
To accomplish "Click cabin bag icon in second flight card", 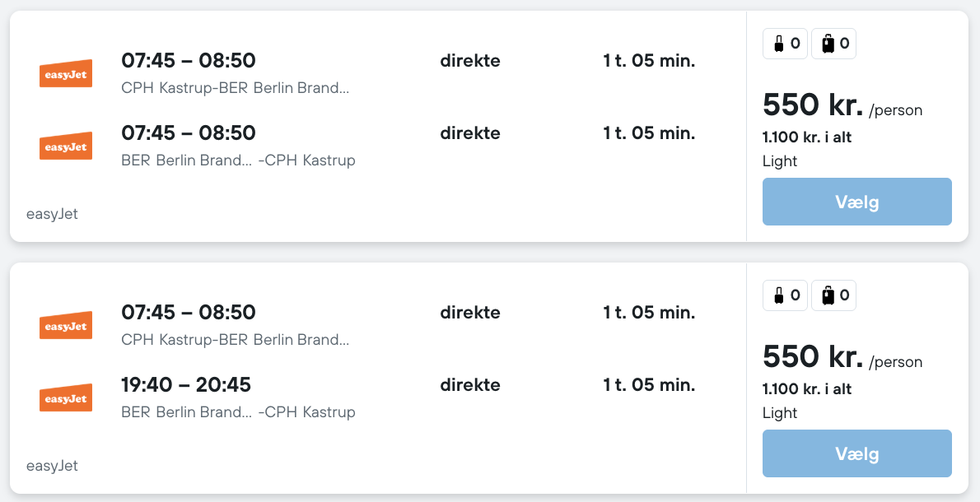I will click(778, 295).
